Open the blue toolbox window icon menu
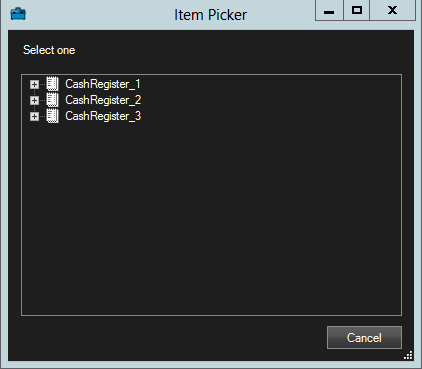The image size is (422, 369). point(18,14)
